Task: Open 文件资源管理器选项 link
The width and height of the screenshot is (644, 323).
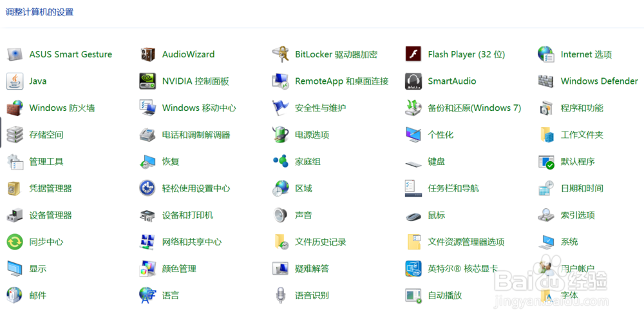Action: pyautogui.click(x=466, y=242)
